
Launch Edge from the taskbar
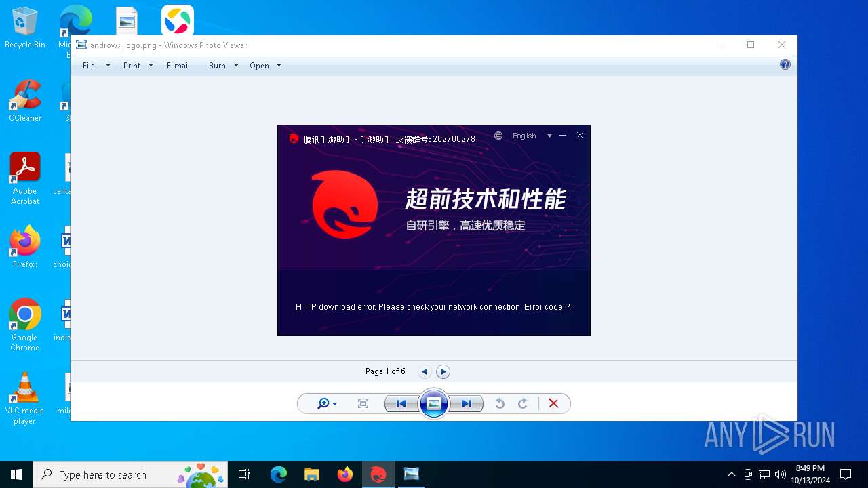(x=279, y=474)
